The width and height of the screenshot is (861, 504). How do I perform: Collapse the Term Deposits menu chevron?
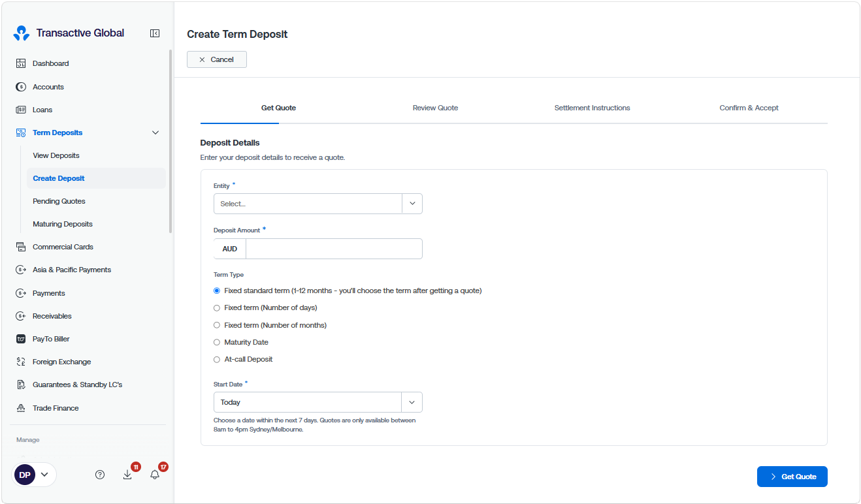pos(155,133)
